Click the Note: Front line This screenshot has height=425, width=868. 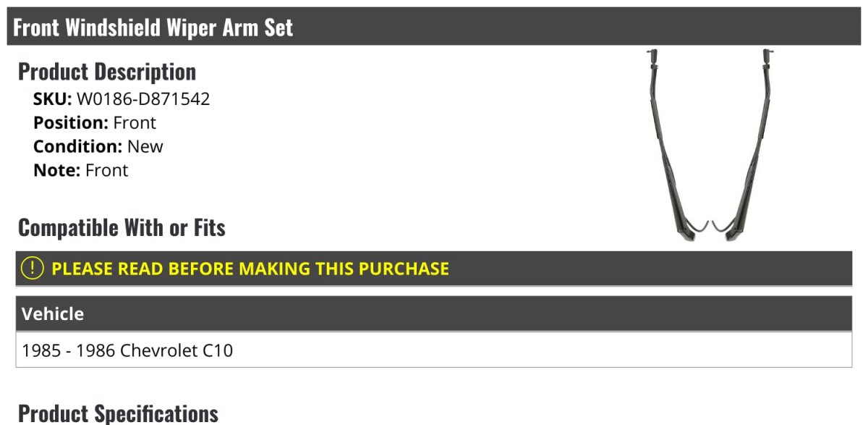click(x=81, y=170)
